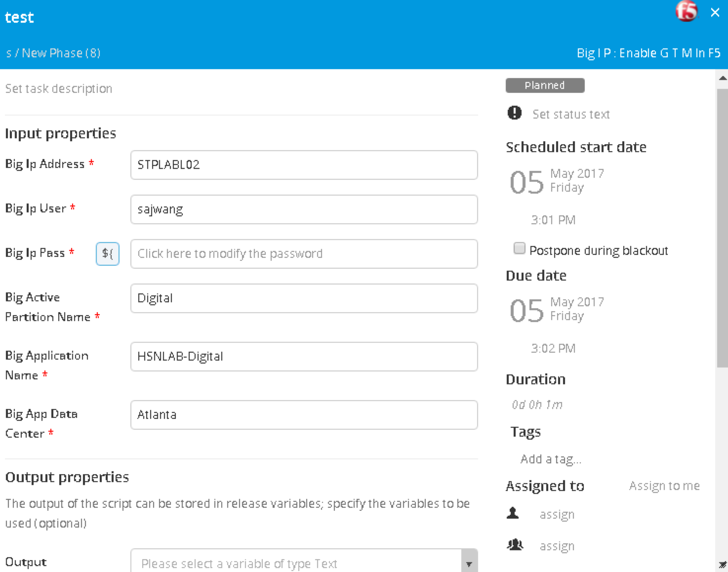Close the test task dialog

[715, 12]
